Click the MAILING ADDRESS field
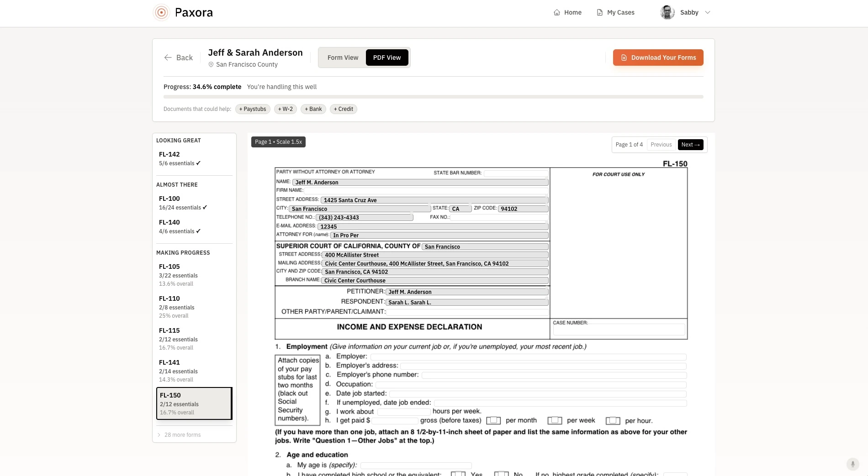 [435, 264]
